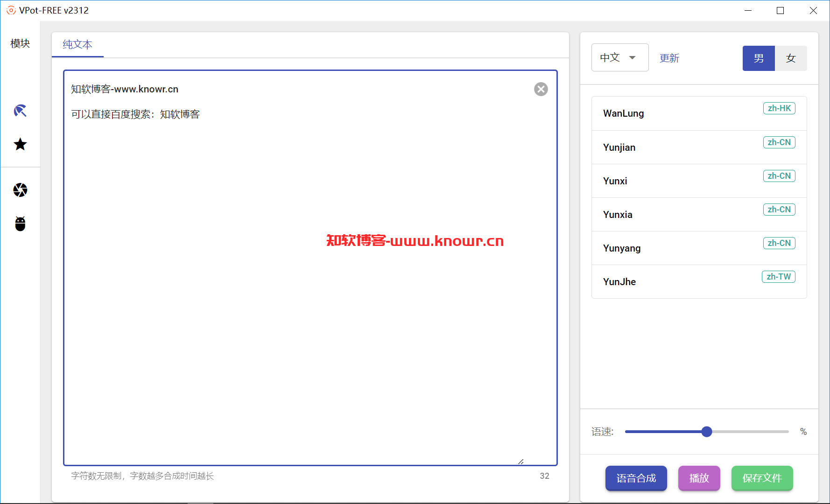Click the 字符数无限制 hint text
830x504 pixels.
142,476
